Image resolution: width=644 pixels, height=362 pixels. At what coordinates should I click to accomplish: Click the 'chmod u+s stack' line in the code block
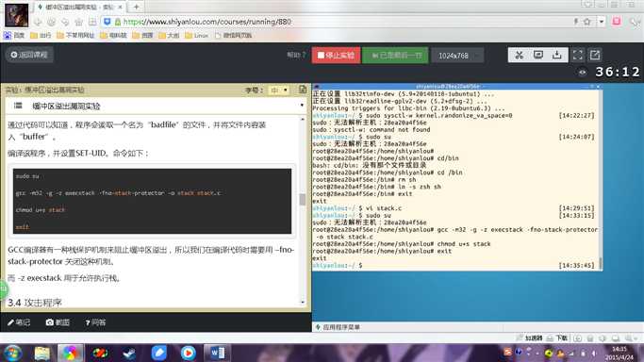click(41, 209)
